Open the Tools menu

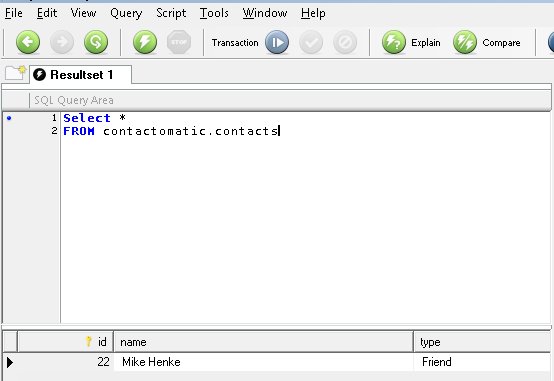point(214,13)
